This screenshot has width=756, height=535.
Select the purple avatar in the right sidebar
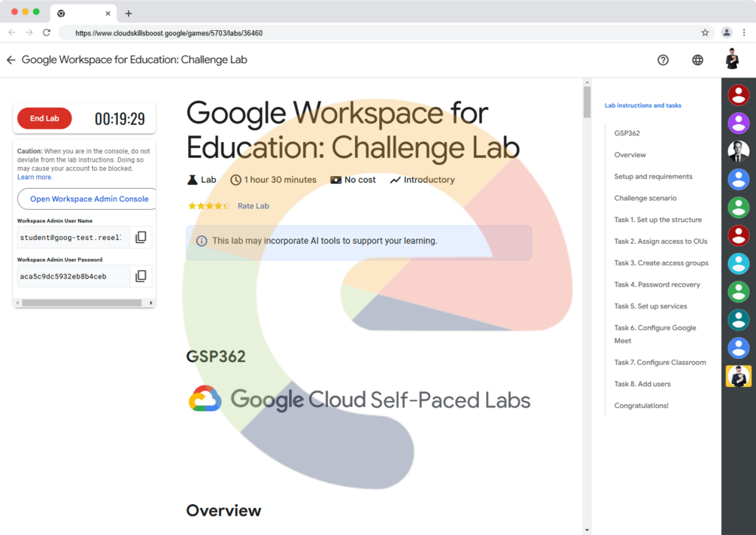pos(738,123)
